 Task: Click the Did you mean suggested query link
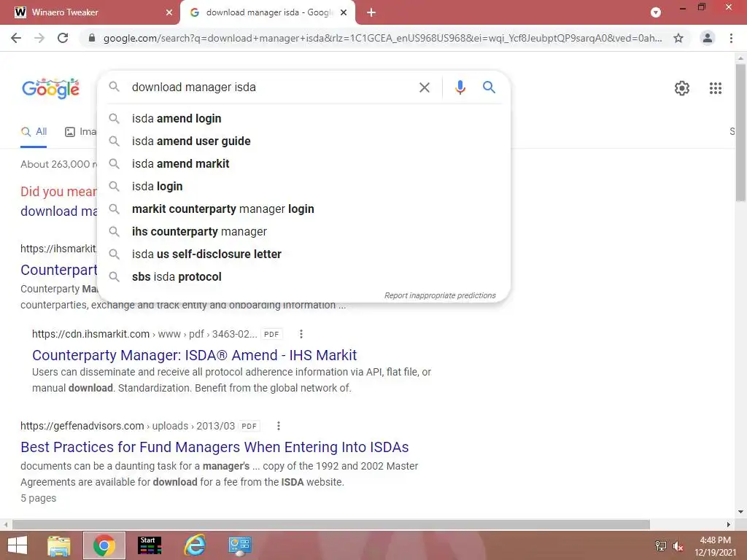58,211
